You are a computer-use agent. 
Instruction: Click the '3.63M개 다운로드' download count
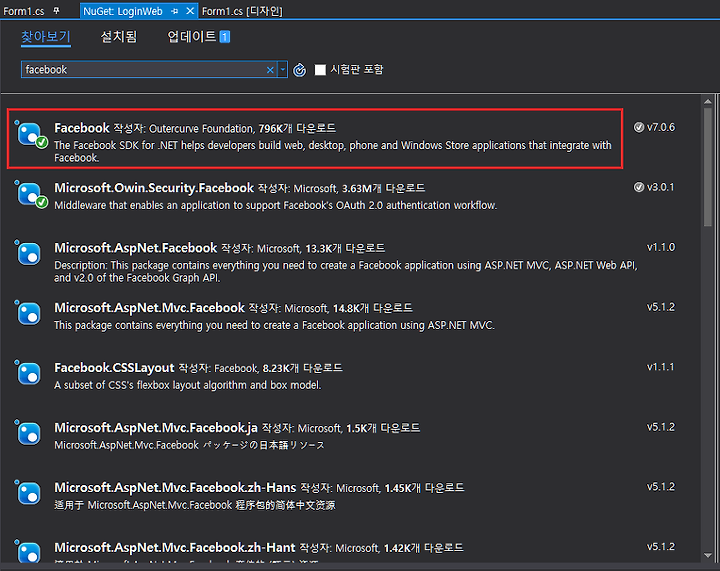(x=383, y=188)
